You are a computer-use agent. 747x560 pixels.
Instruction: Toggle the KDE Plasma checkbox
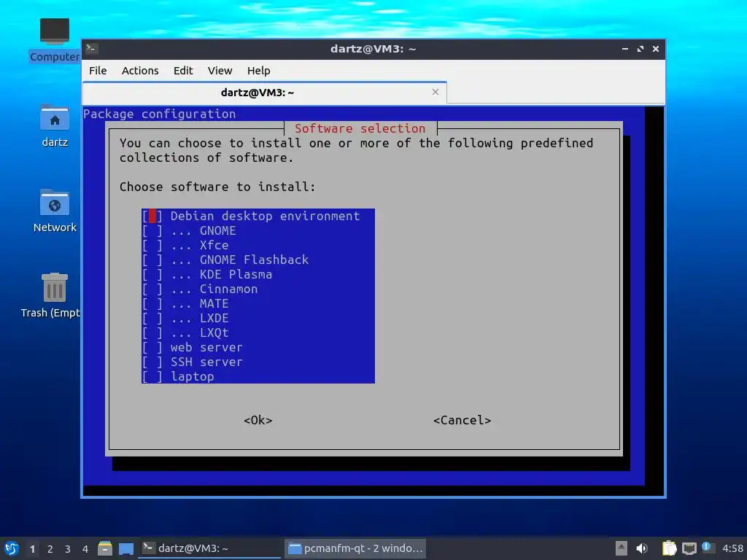pyautogui.click(x=152, y=275)
